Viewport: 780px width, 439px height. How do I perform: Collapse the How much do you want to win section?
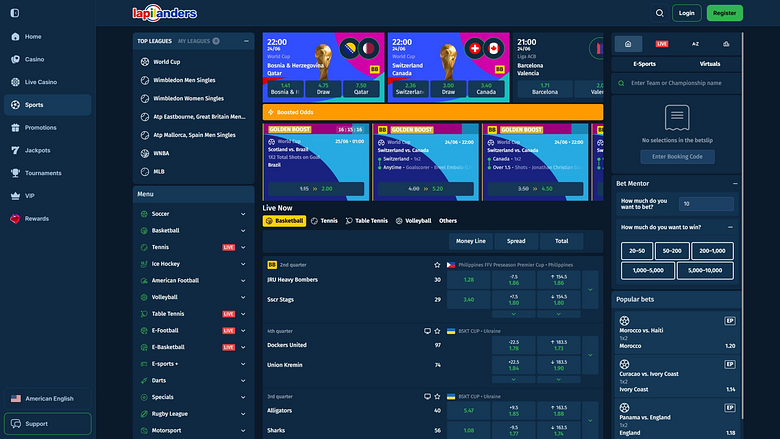[730, 227]
